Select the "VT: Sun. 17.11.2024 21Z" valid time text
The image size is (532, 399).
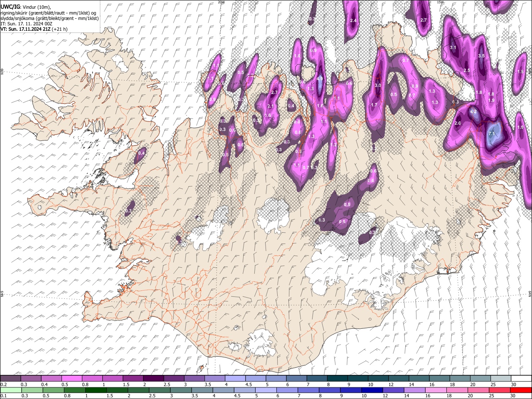pyautogui.click(x=26, y=29)
